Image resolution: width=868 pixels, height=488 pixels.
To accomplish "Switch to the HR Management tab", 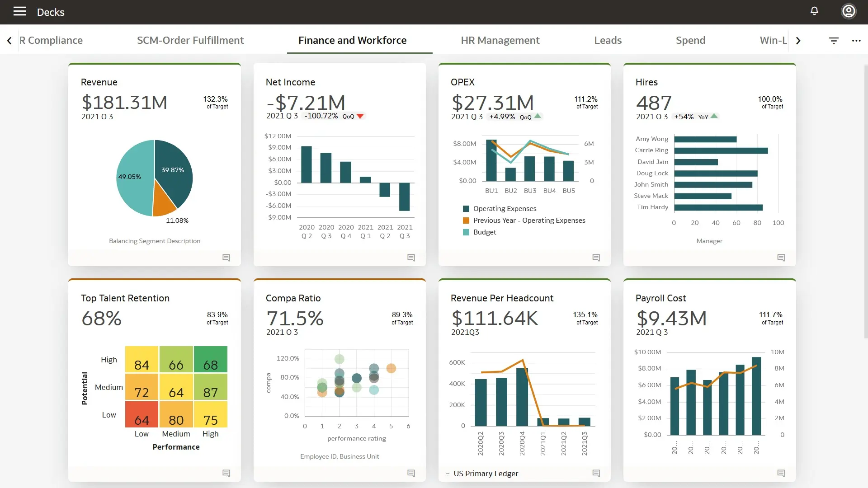I will (x=500, y=40).
